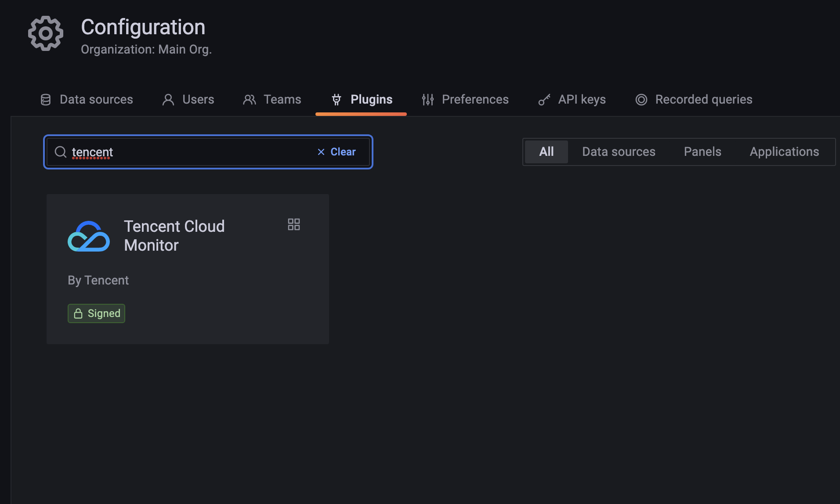Image resolution: width=840 pixels, height=504 pixels.
Task: Click the Users person icon
Action: click(167, 99)
